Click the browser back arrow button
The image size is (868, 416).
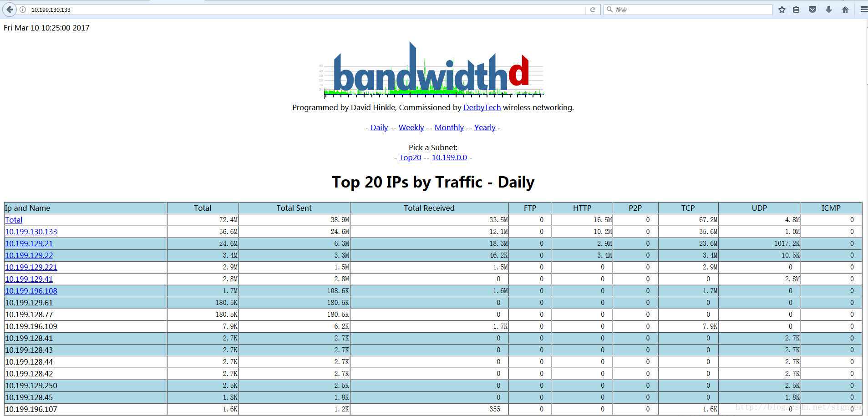[x=10, y=10]
